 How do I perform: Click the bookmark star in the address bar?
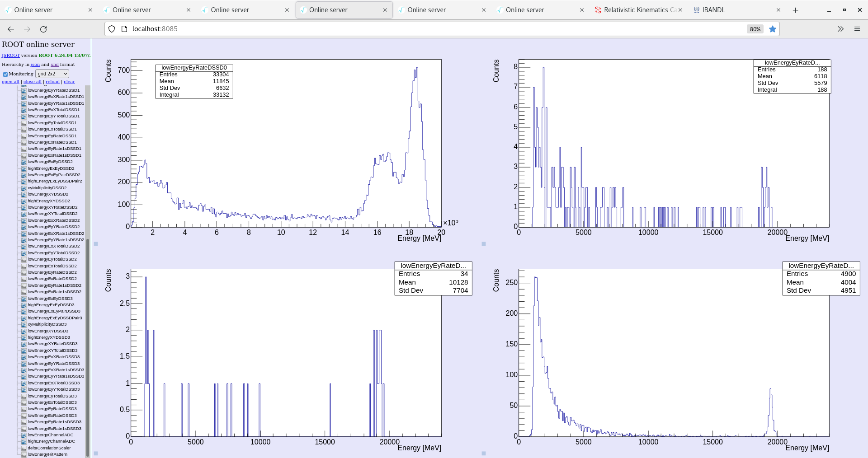pyautogui.click(x=773, y=29)
